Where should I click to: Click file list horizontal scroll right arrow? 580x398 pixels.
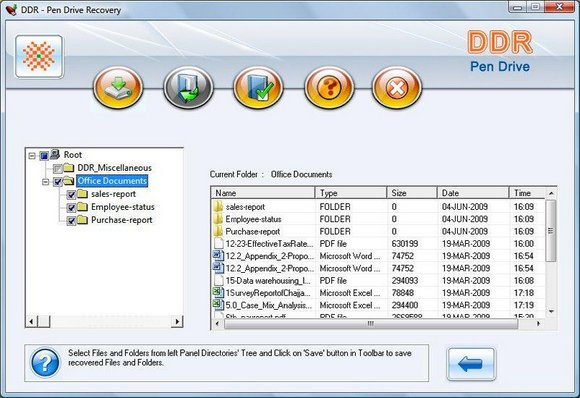point(538,324)
